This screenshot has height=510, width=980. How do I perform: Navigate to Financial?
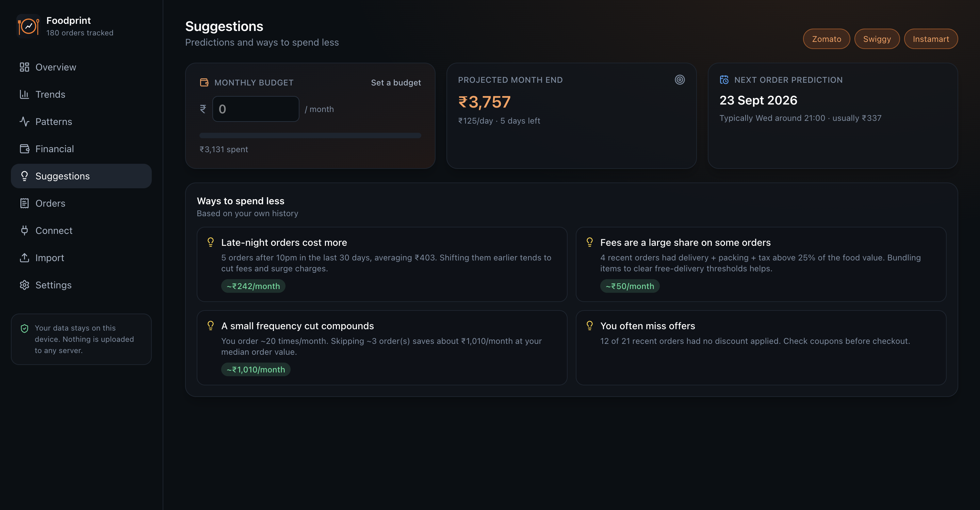tap(81, 149)
